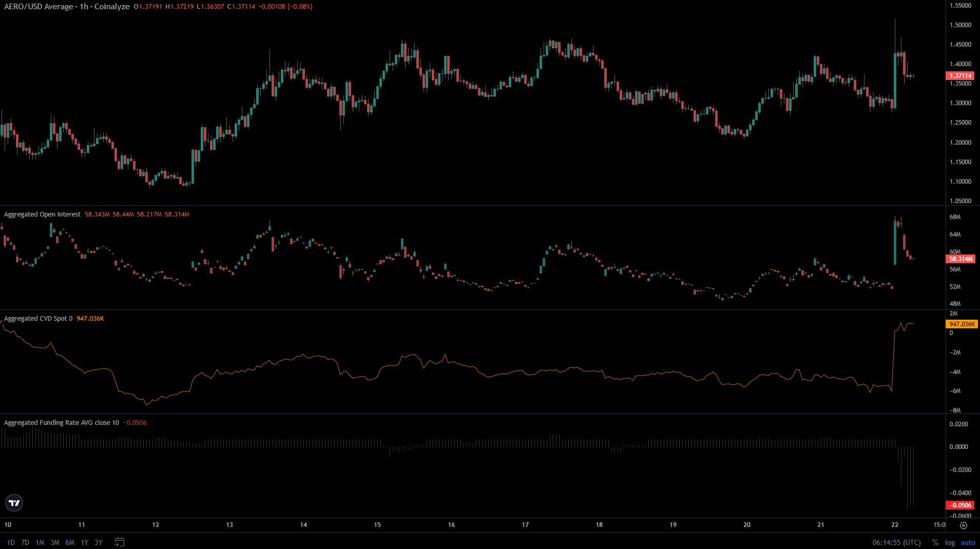Set range to 3Y
Viewport: 980px width, 549px height.
point(99,542)
